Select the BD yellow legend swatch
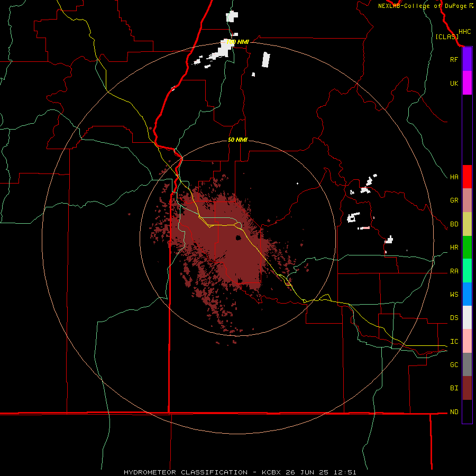This screenshot has height=476, width=476. [x=467, y=224]
